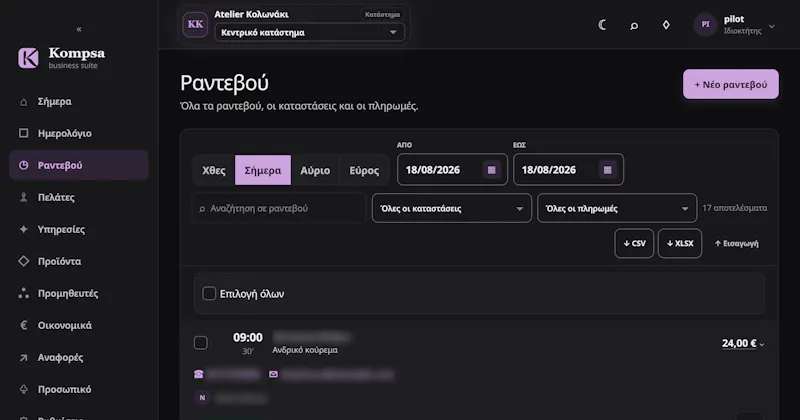Click the Προμηθευτές sidebar icon
Image resolution: width=800 pixels, height=420 pixels.
click(x=23, y=293)
